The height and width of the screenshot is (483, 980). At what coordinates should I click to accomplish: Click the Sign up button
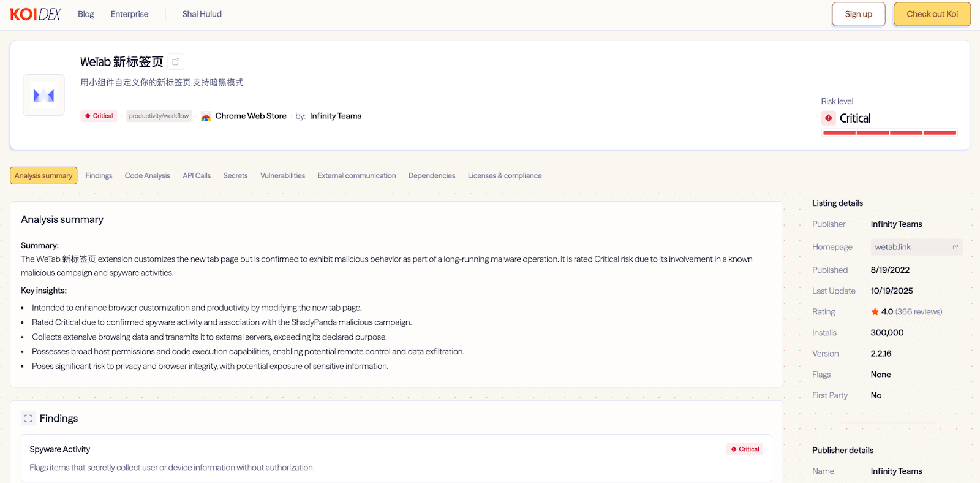click(x=858, y=14)
